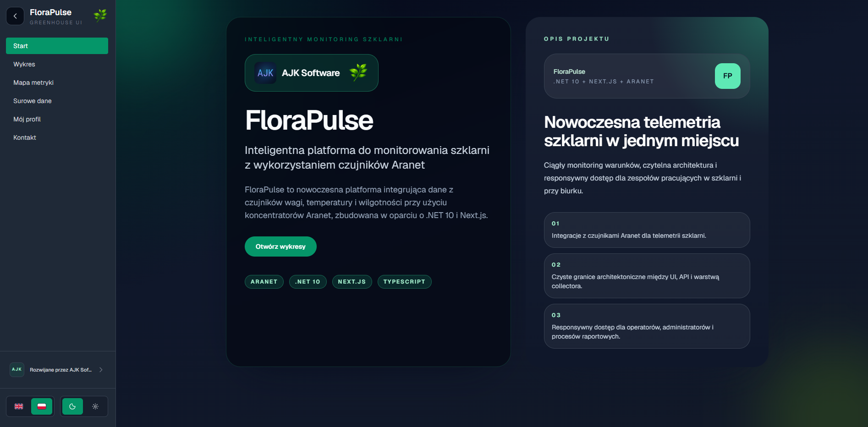Click the .NET 10 tag chip
The height and width of the screenshot is (427, 868).
(308, 282)
